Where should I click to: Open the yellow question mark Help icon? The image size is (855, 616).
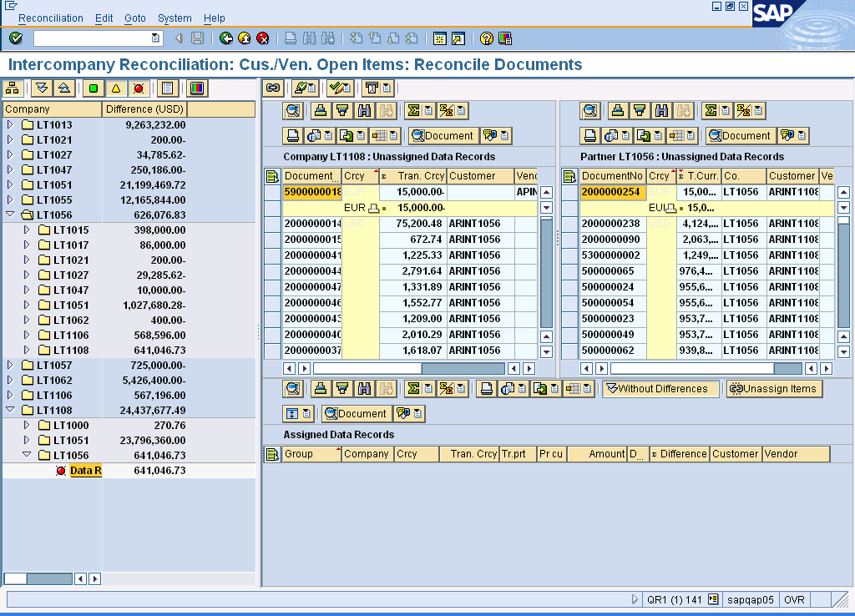coord(487,38)
